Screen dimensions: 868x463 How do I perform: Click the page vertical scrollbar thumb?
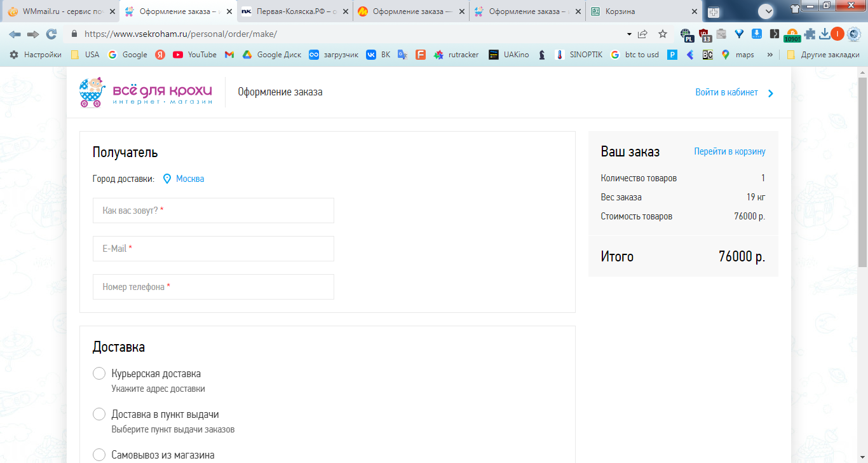(862, 172)
